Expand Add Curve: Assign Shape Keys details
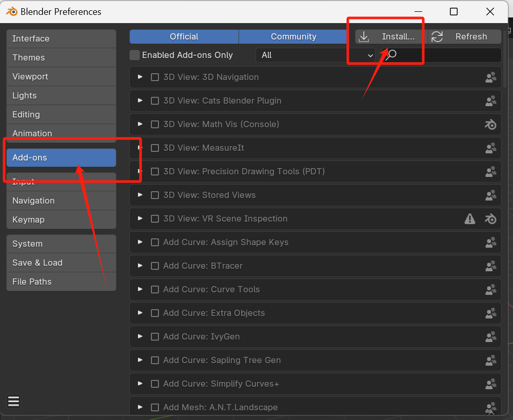The height and width of the screenshot is (420, 513). point(140,242)
